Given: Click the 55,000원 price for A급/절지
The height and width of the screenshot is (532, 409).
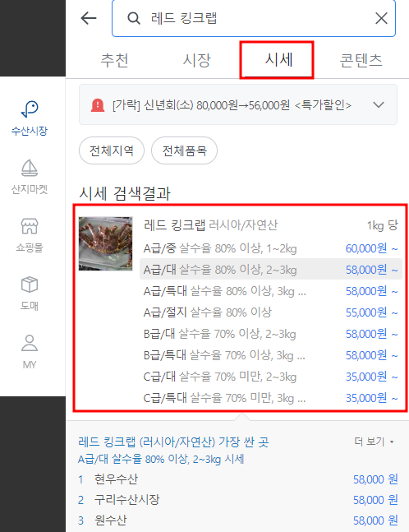Looking at the screenshot, I should coord(371,312).
